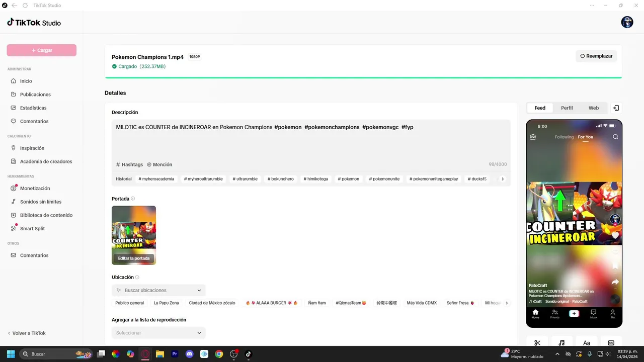
Task: Click the scissors edit icon below preview
Action: pos(537,343)
